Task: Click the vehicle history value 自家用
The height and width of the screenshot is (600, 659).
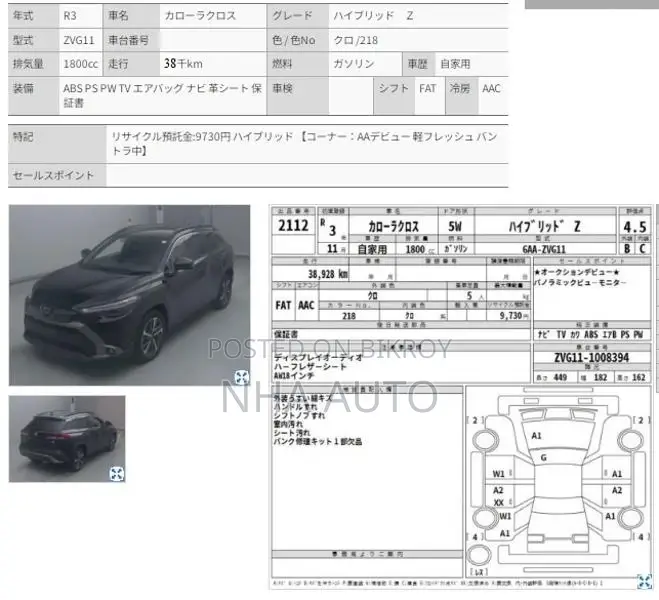Action: pos(455,64)
